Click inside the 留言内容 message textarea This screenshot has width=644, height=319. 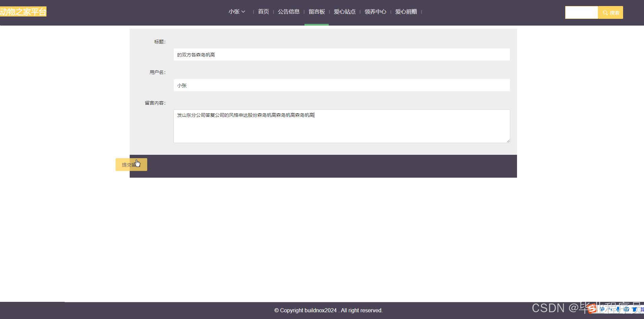(x=342, y=126)
